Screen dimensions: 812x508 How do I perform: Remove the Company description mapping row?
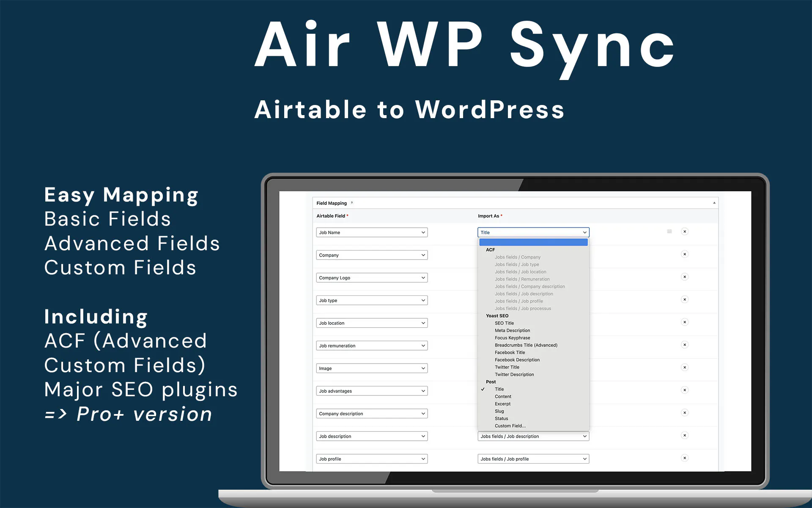click(685, 413)
